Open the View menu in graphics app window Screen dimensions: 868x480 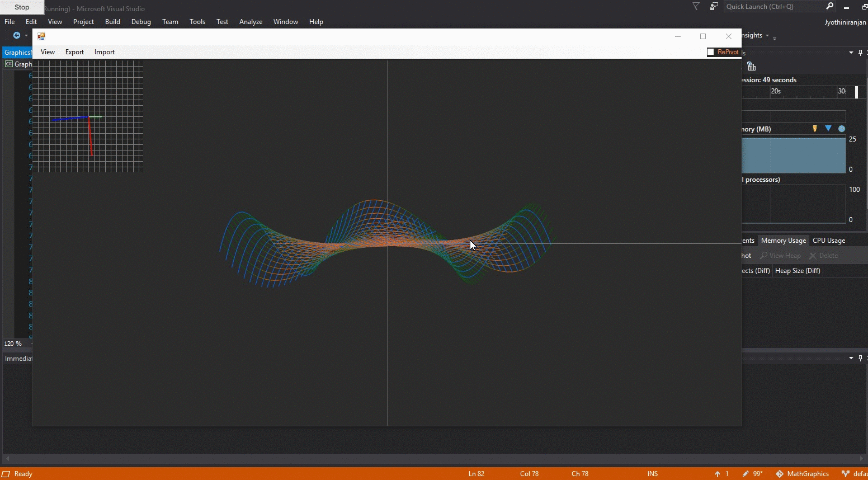pyautogui.click(x=48, y=52)
